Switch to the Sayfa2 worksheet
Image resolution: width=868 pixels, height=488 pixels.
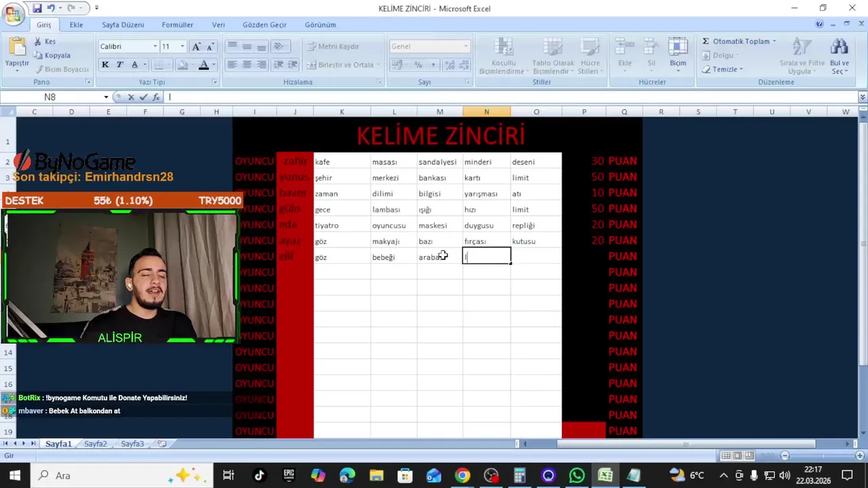pos(96,444)
